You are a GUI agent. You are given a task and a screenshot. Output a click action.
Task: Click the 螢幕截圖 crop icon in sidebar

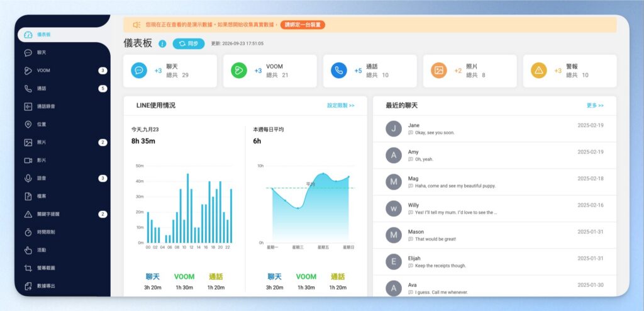pyautogui.click(x=28, y=268)
